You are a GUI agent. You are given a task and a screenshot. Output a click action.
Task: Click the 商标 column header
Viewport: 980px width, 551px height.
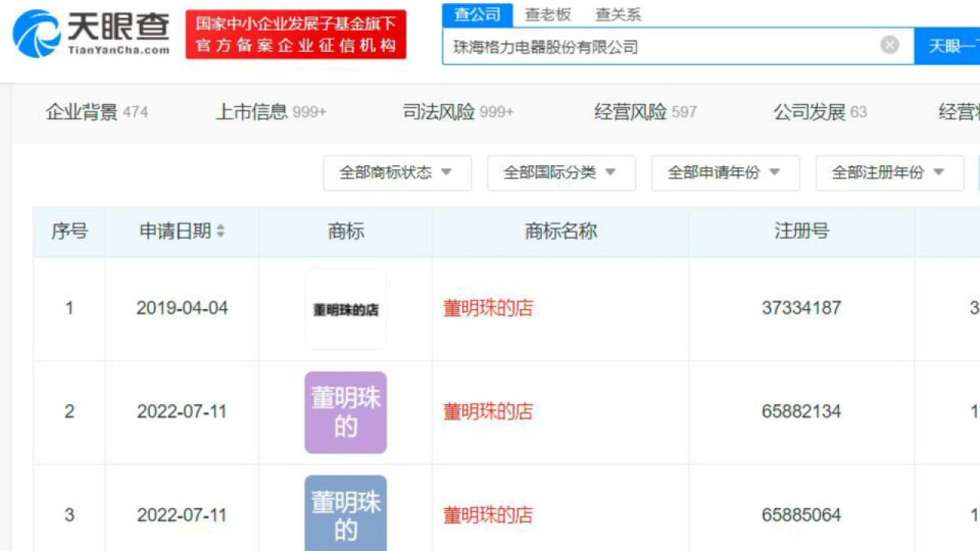pyautogui.click(x=346, y=231)
